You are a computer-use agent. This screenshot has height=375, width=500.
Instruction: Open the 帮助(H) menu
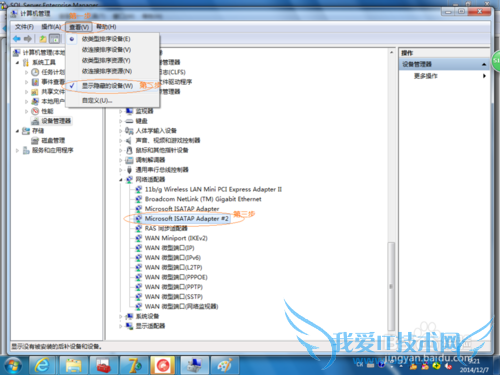tap(106, 27)
